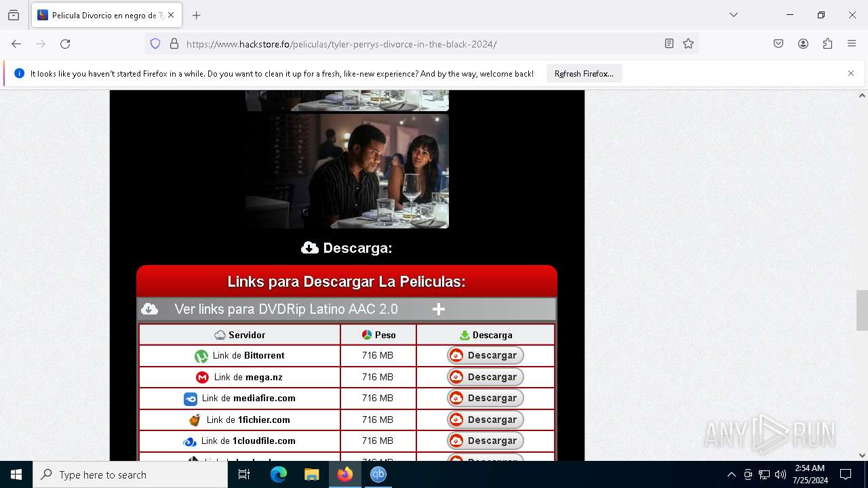
Task: Open File Explorer from taskbar
Action: point(311,474)
